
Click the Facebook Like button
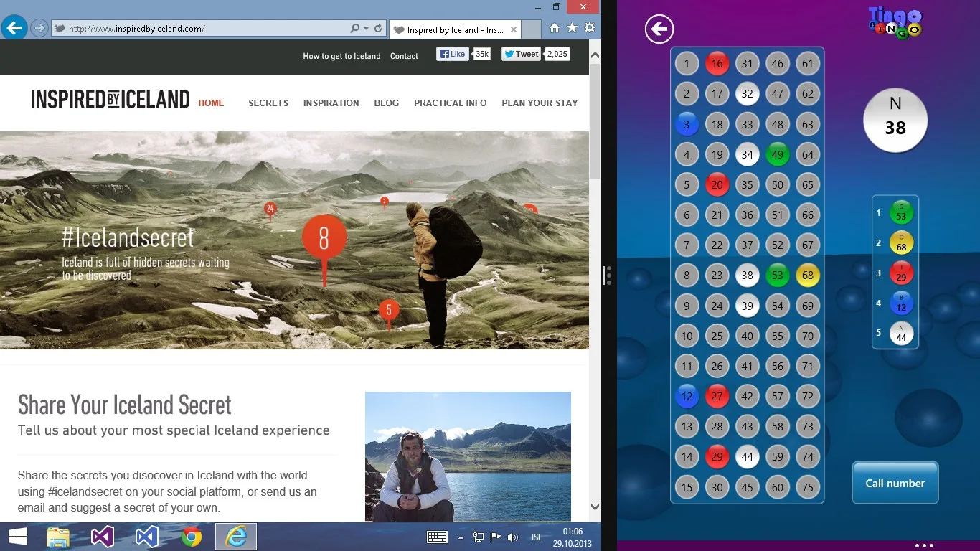(x=453, y=54)
